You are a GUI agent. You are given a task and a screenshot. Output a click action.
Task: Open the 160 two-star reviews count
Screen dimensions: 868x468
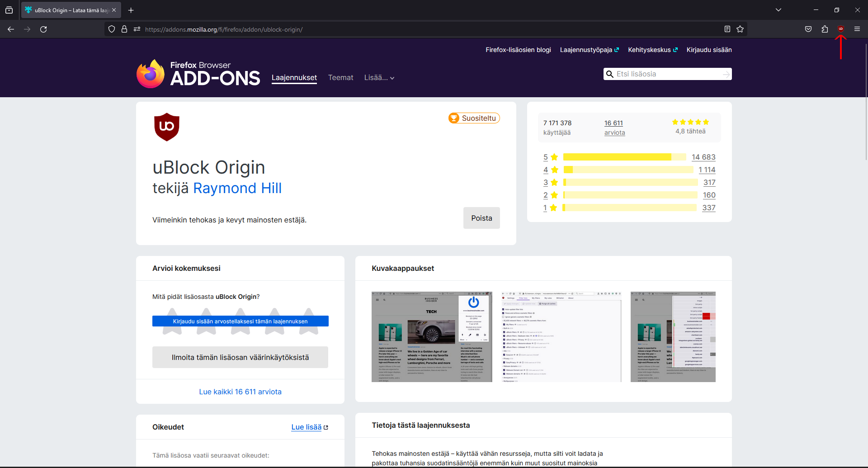click(x=709, y=195)
